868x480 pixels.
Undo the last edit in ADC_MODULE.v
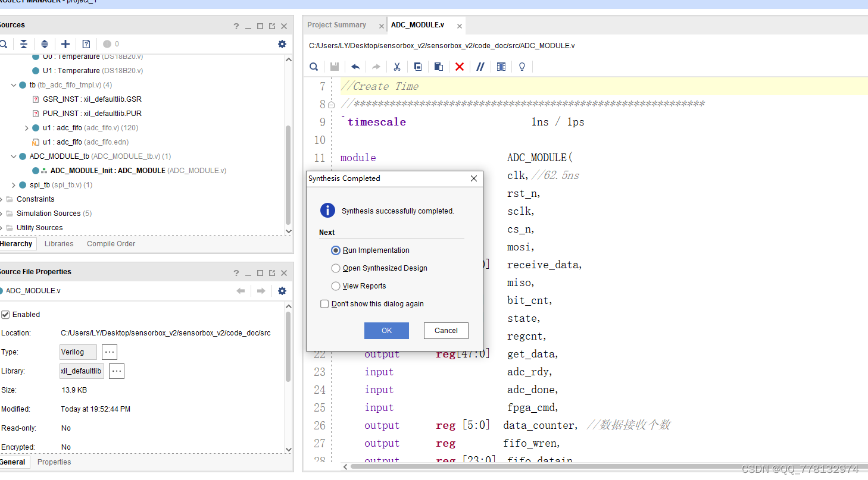pos(355,67)
